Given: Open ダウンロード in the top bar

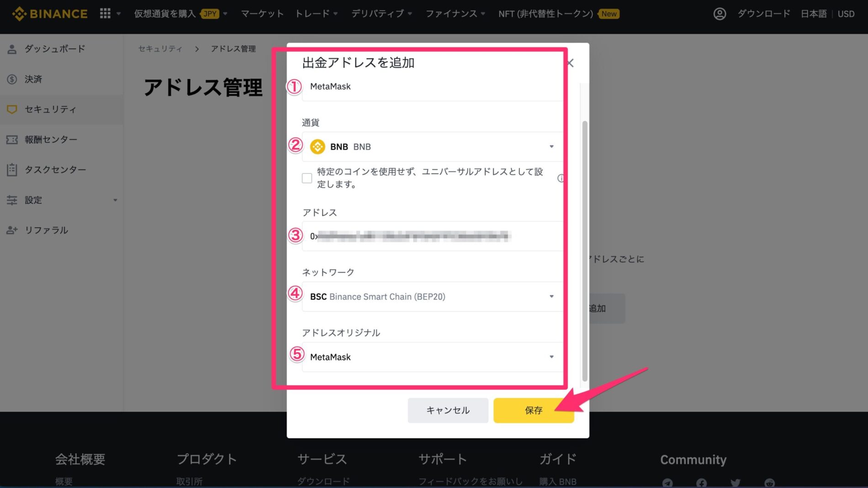Looking at the screenshot, I should pos(764,14).
